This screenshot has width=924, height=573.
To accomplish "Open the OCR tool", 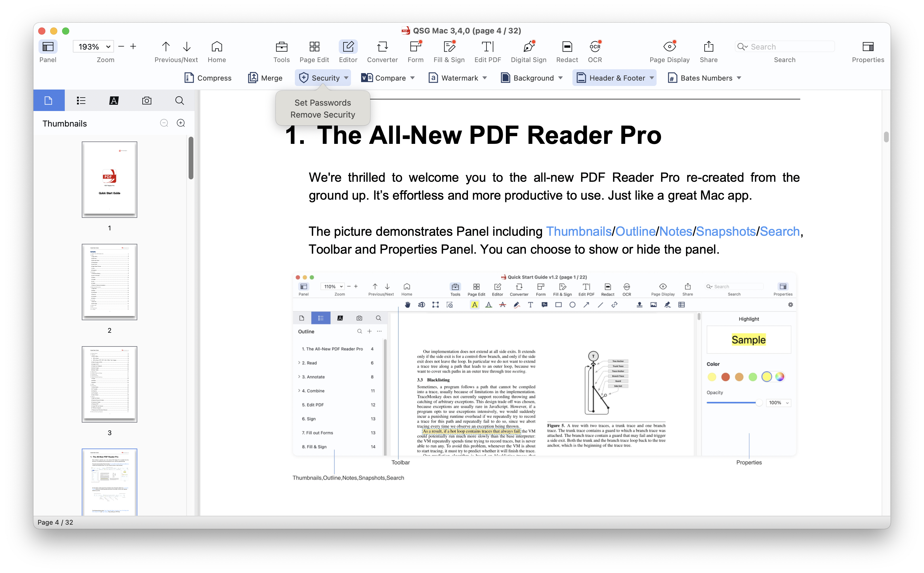I will 595,47.
